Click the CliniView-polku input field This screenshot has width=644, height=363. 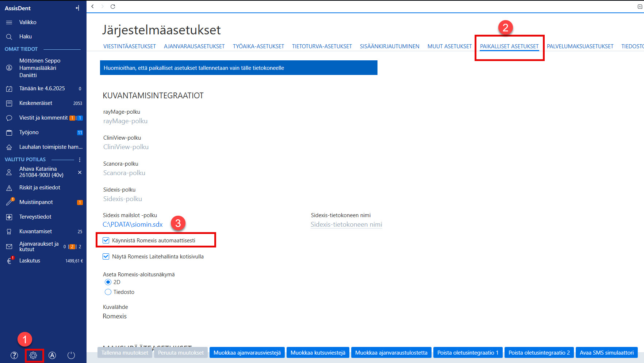point(126,147)
